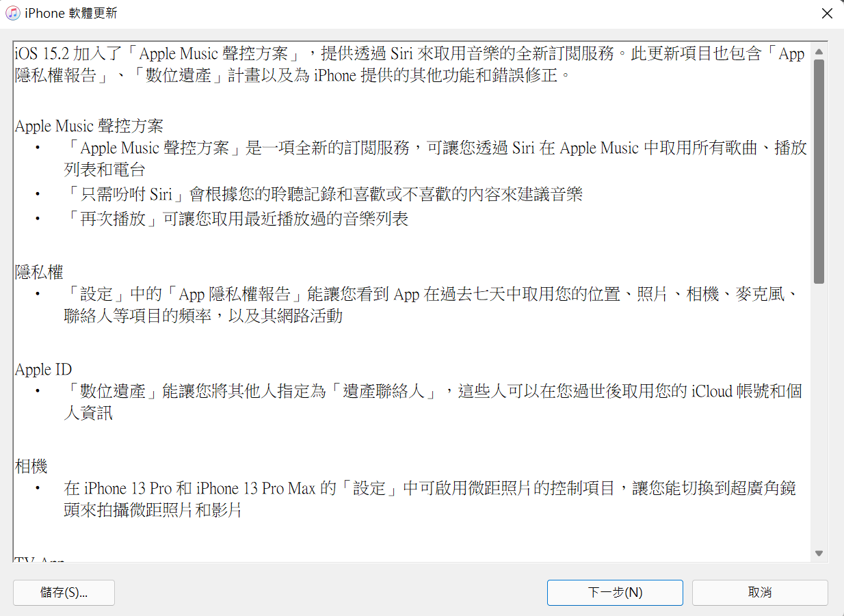This screenshot has height=616, width=844.
Task: Cancel the update with 取消 button
Action: pyautogui.click(x=760, y=593)
